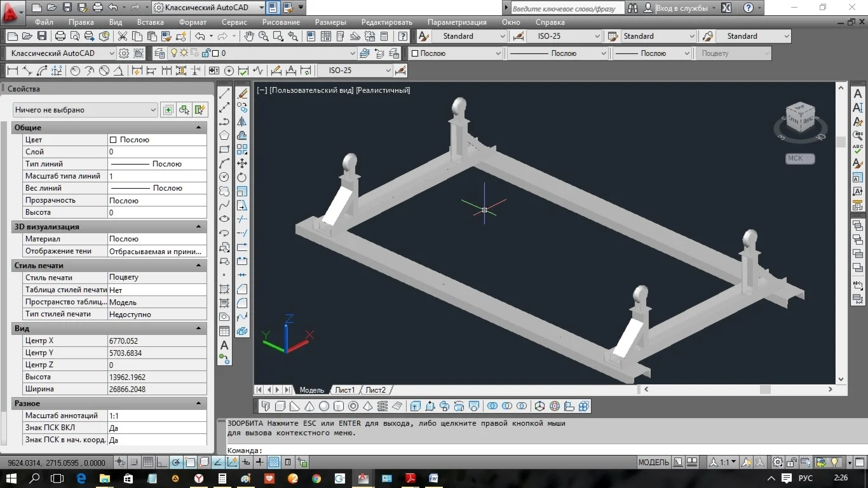
Task: Click the 'МОДЕЛЬ' status bar button
Action: [653, 463]
